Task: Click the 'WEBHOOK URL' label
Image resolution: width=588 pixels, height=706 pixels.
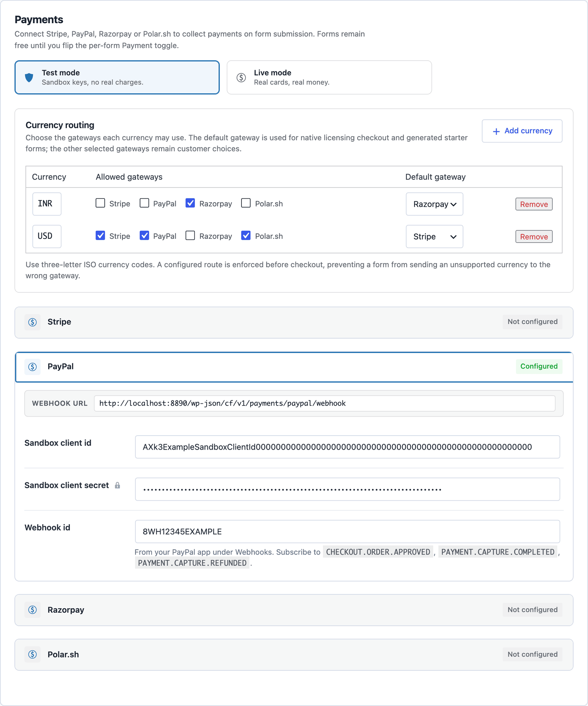Action: 60,403
